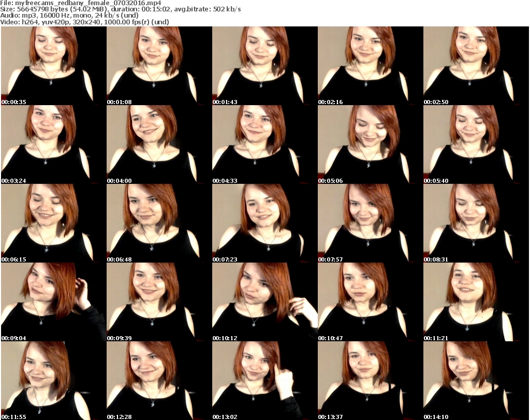Image resolution: width=530 pixels, height=420 pixels.
Task: Open the thumbnail at 00:01:43
Action: [264, 66]
